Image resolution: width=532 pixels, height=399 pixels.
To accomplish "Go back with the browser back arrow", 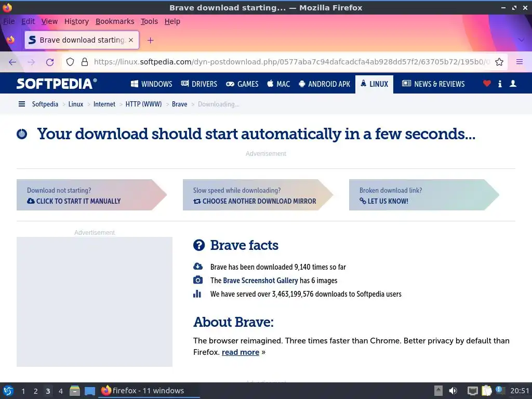I will coord(12,62).
